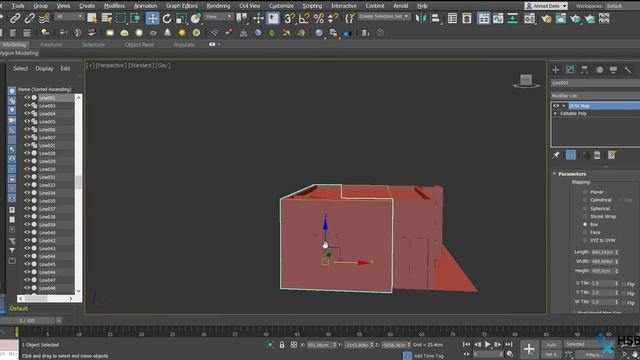This screenshot has width=640, height=360.
Task: Click Play Animation button
Action: click(x=487, y=345)
